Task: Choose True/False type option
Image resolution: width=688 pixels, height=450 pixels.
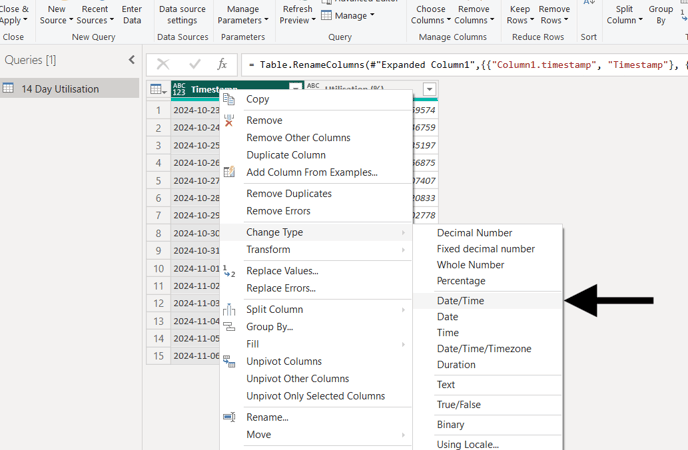Action: [x=487, y=404]
